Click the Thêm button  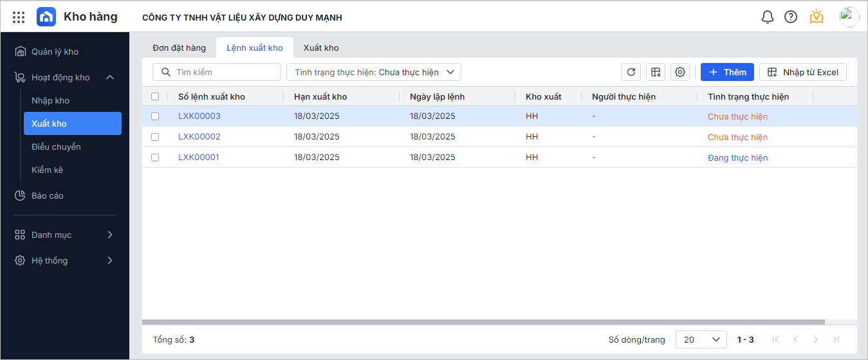(x=727, y=72)
